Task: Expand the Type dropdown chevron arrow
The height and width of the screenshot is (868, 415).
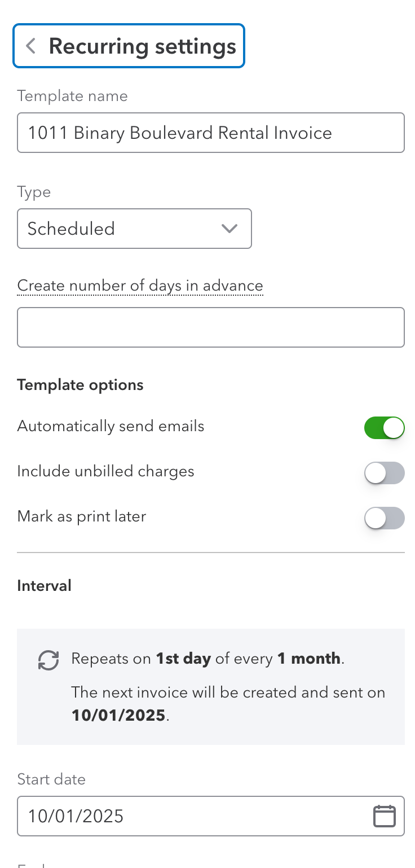Action: pyautogui.click(x=229, y=229)
